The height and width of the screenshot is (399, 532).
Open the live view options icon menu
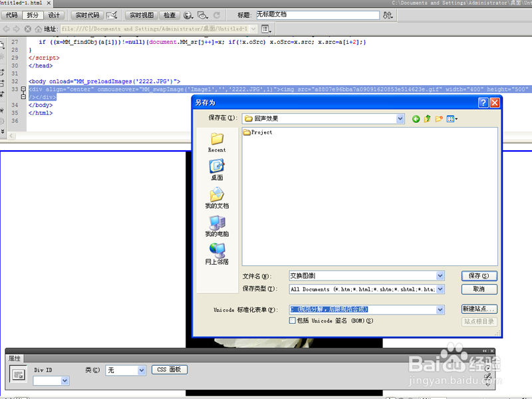267,29
